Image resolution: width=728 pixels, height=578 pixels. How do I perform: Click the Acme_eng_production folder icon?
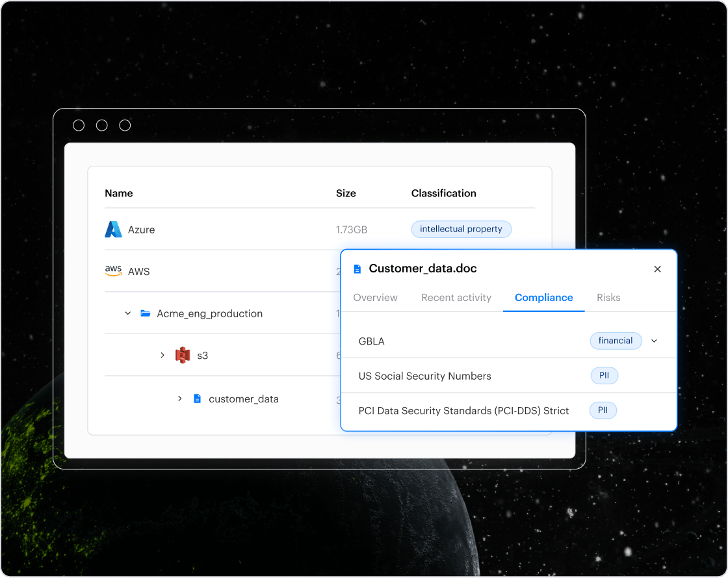(146, 313)
